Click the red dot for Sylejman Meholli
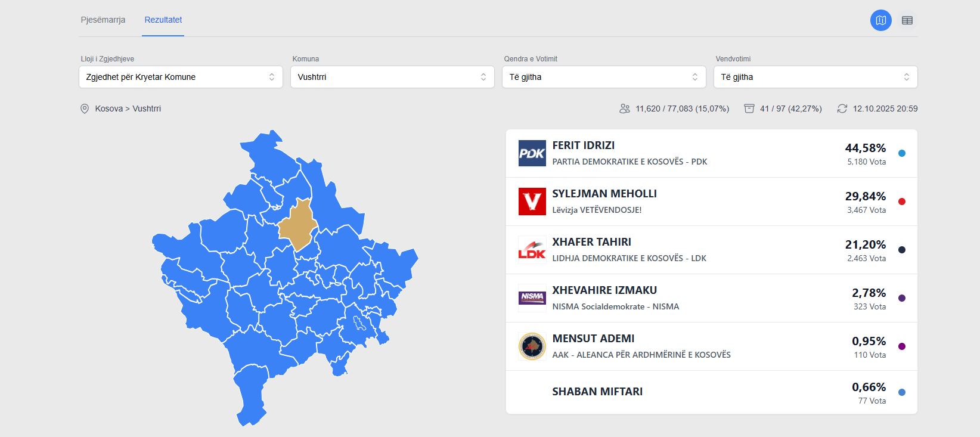Viewport: 980px width, 437px height. (901, 202)
